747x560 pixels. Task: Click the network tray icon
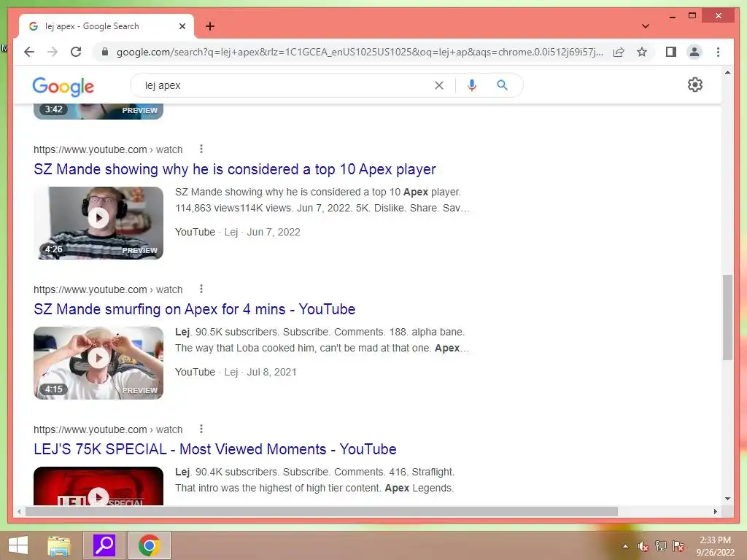tap(661, 546)
